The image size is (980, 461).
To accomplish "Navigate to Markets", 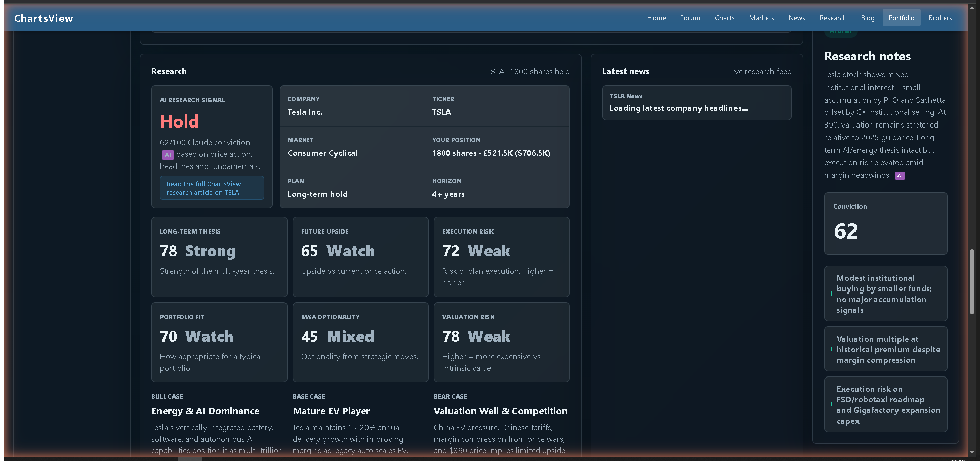I will [761, 18].
